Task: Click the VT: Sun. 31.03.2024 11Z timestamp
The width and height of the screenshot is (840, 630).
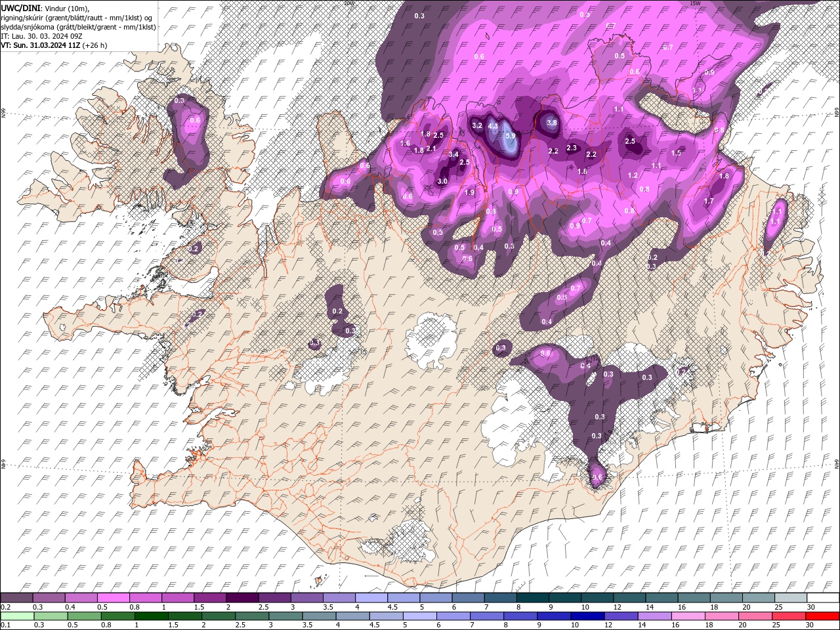Action: click(x=41, y=45)
